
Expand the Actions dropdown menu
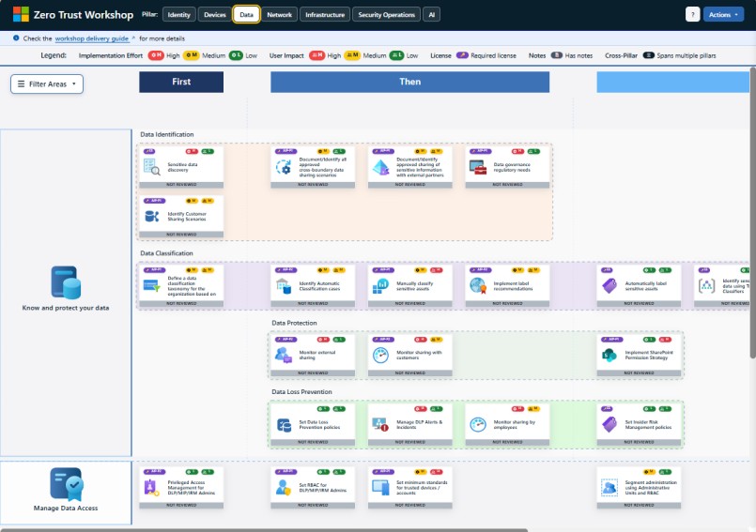724,15
